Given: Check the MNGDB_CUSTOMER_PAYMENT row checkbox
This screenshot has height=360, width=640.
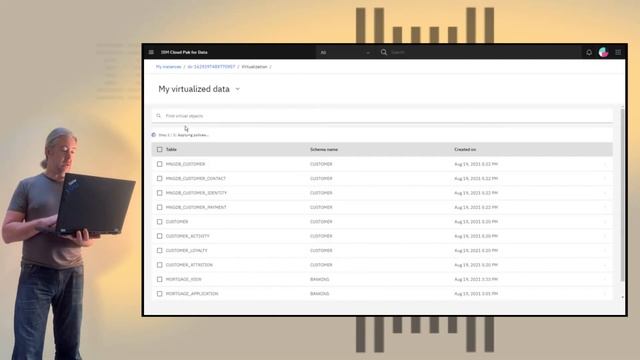Looking at the screenshot, I should 160,207.
